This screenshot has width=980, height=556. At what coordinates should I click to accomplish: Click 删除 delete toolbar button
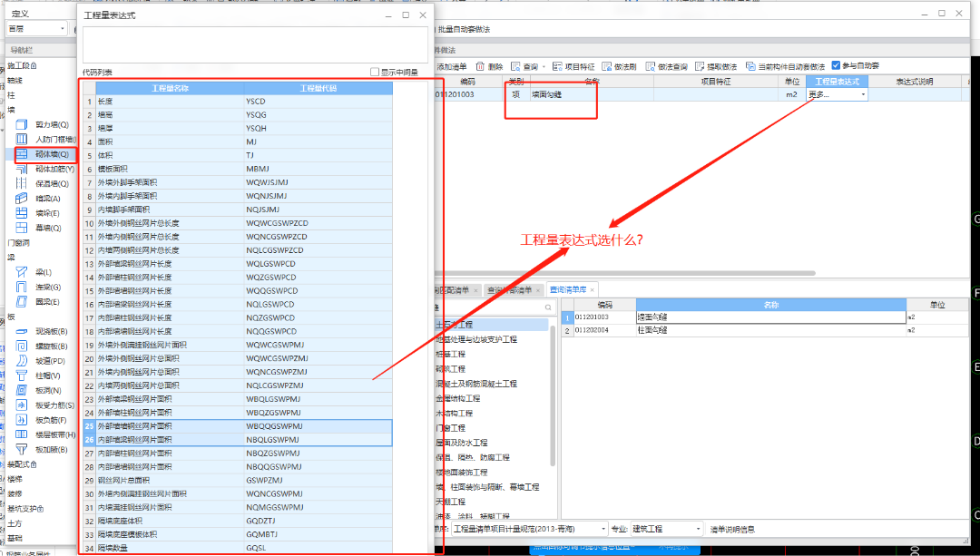pos(489,66)
